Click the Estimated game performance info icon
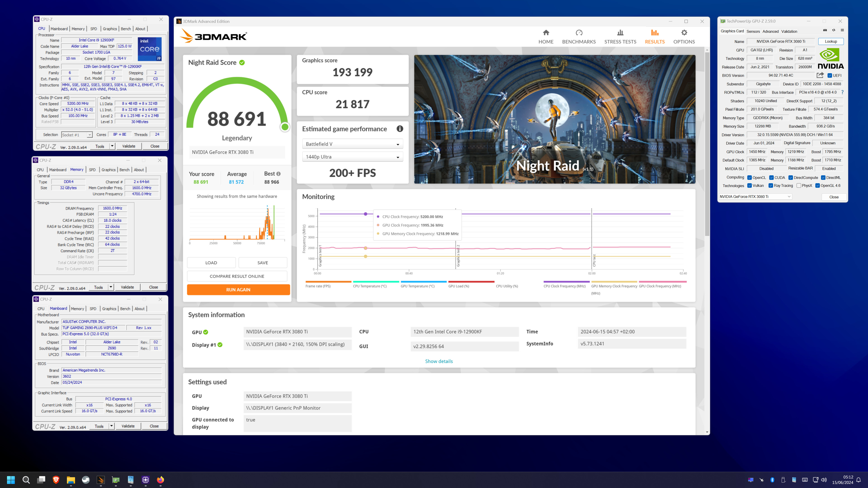The image size is (868, 488). pos(400,129)
